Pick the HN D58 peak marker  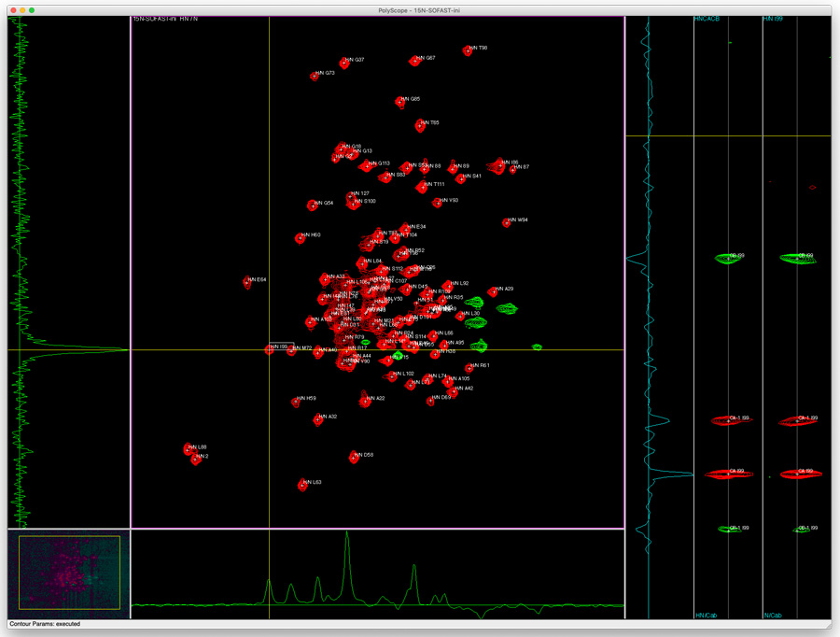click(354, 457)
